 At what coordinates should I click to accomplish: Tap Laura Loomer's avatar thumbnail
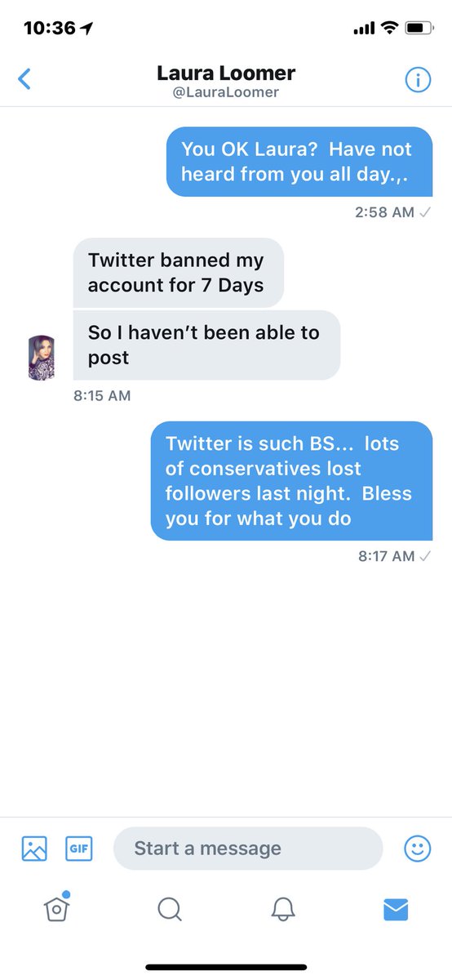[x=41, y=357]
